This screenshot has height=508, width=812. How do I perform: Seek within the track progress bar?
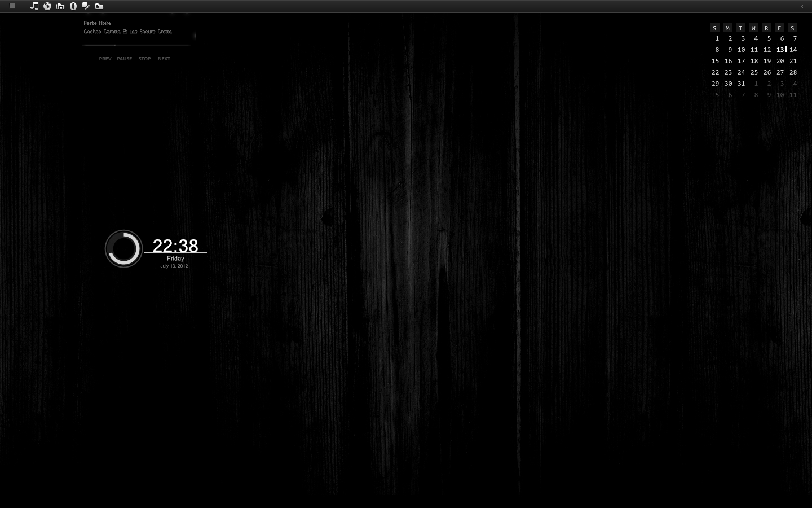point(137,45)
